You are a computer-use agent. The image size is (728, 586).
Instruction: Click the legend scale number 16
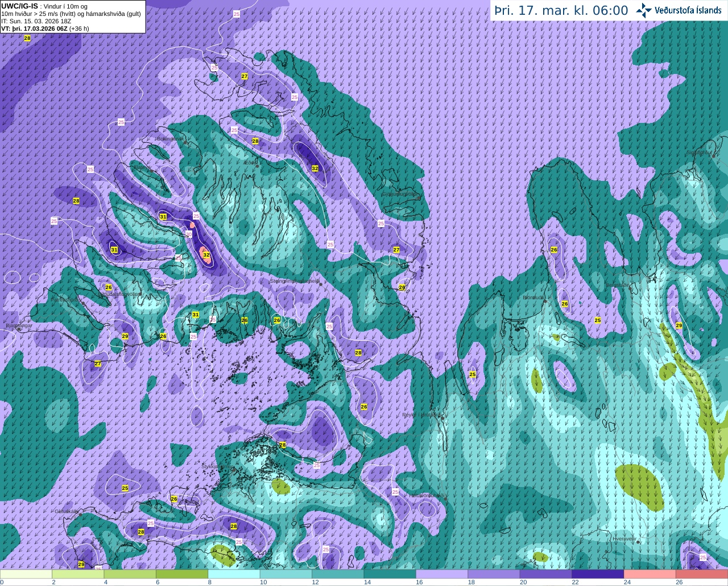[x=419, y=582]
